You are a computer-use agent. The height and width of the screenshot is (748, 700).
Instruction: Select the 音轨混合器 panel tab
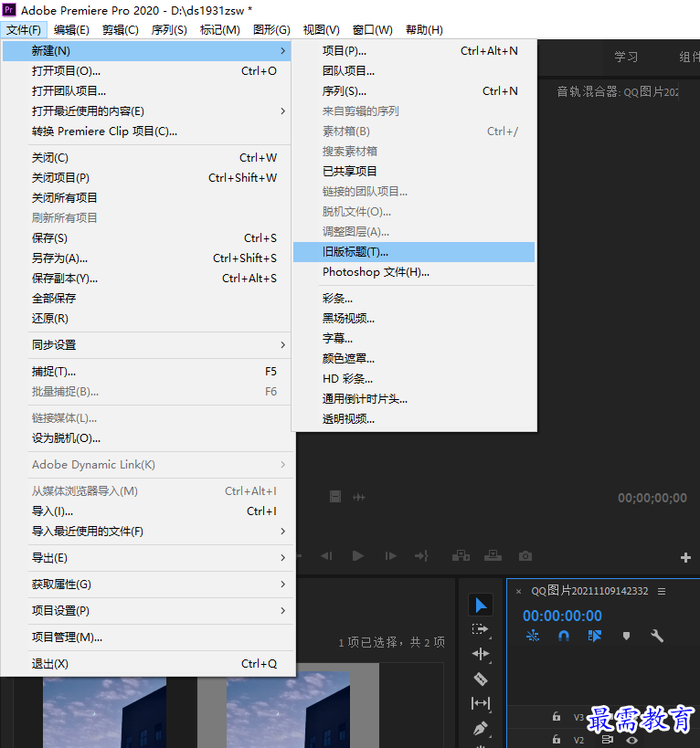618,91
